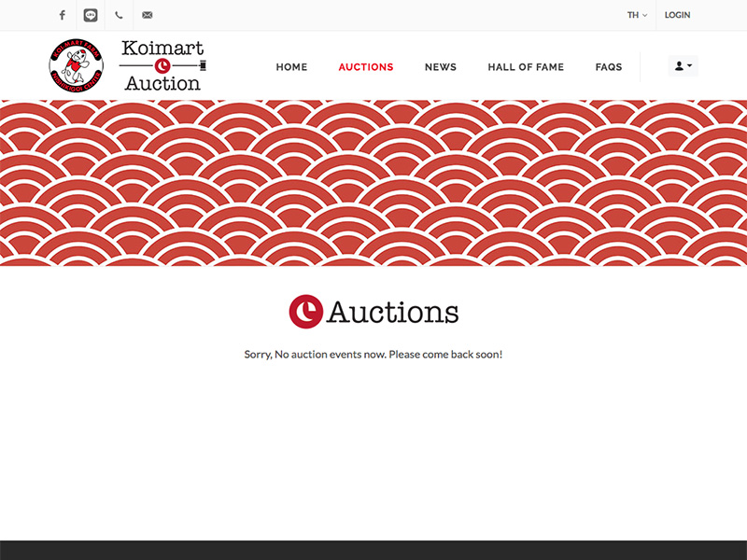Open the HALL OF FAME page
The width and height of the screenshot is (747, 560).
526,67
